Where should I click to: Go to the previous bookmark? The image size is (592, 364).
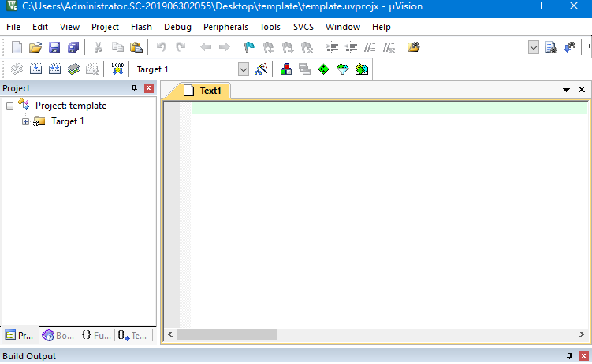(269, 47)
